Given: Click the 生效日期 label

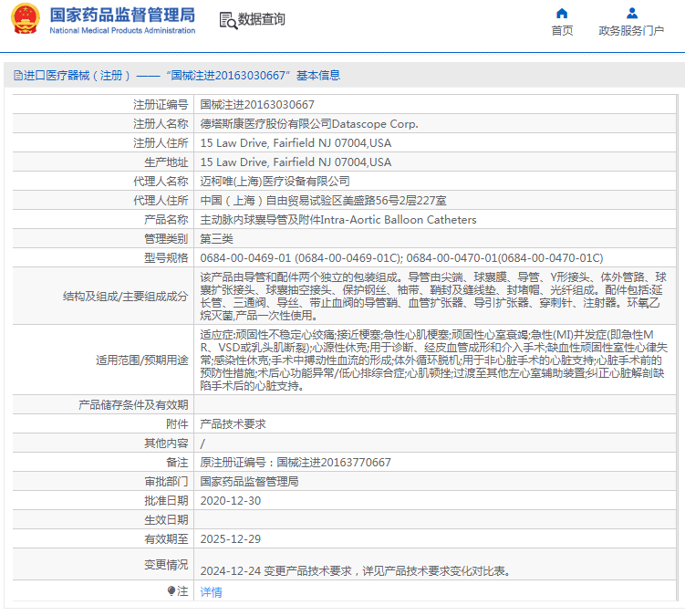Looking at the screenshot, I should pyautogui.click(x=166, y=520).
